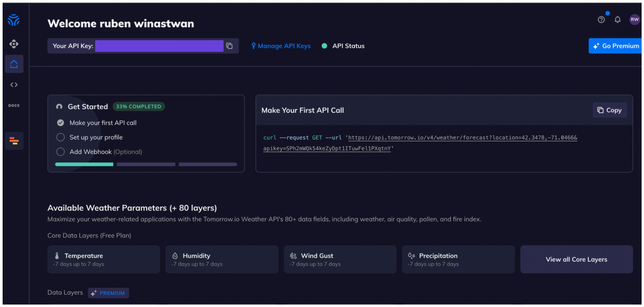Check the 'Add Webhook' optional circle

(x=61, y=152)
